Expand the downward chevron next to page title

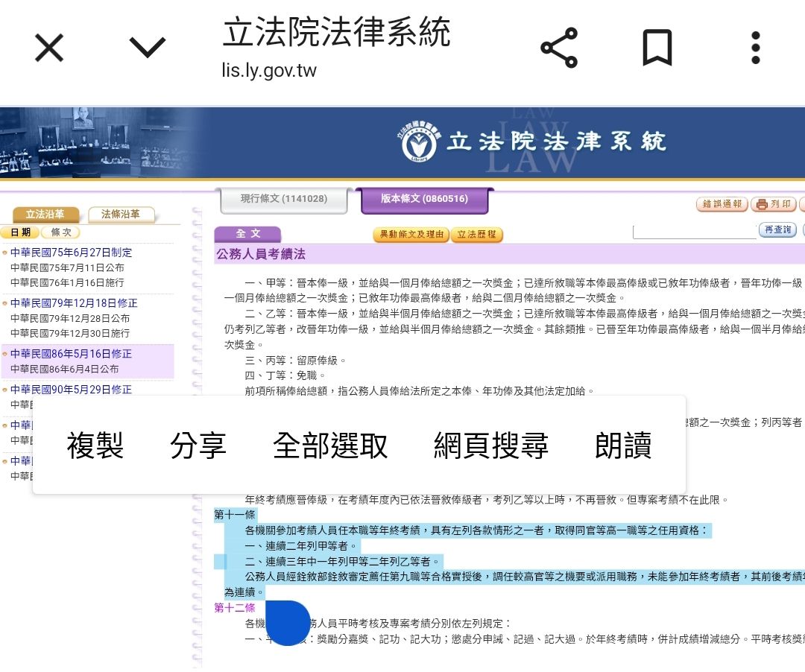coord(148,49)
